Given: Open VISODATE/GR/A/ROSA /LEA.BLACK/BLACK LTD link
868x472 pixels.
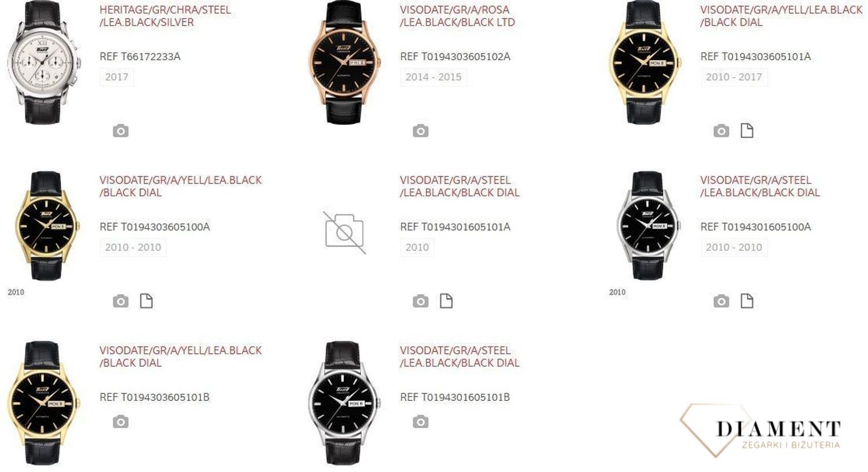Looking at the screenshot, I should point(457,16).
